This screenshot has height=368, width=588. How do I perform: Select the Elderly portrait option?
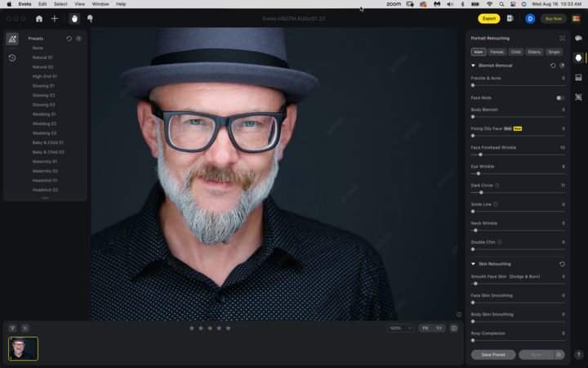534,52
